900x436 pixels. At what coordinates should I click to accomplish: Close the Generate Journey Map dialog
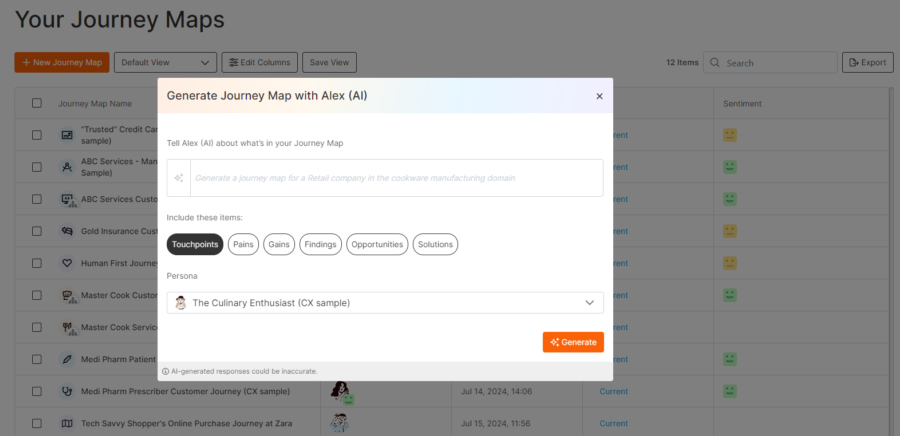click(x=599, y=96)
